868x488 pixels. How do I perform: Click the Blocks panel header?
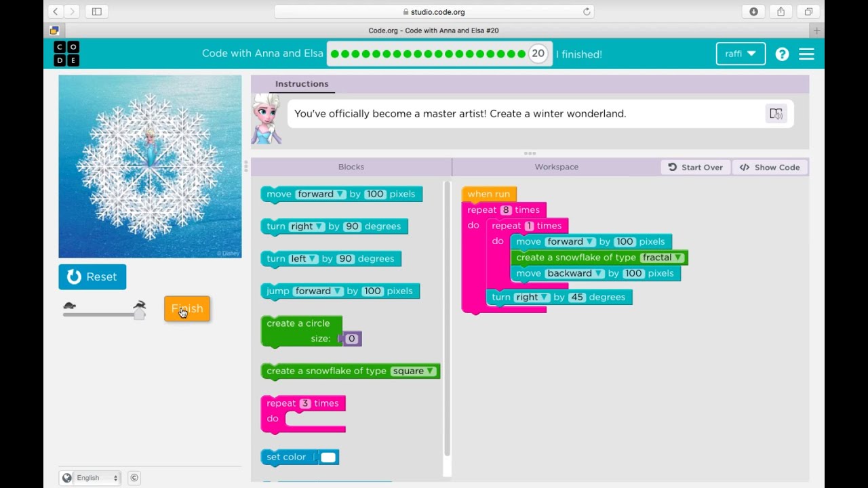pyautogui.click(x=351, y=167)
